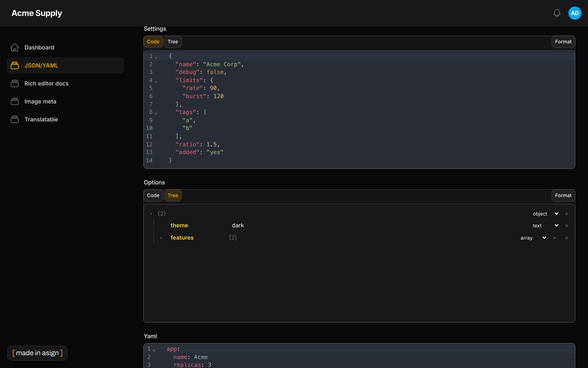Click the dark value in tree
The width and height of the screenshot is (588, 368).
pyautogui.click(x=238, y=225)
